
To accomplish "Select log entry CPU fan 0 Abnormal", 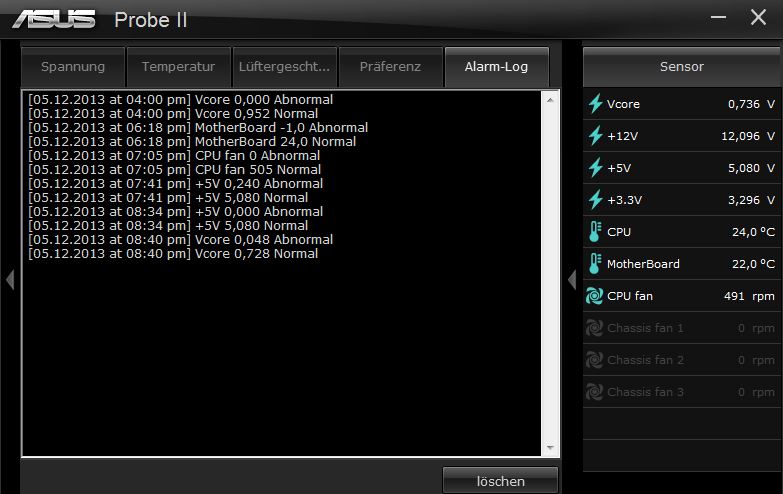I will (x=174, y=155).
